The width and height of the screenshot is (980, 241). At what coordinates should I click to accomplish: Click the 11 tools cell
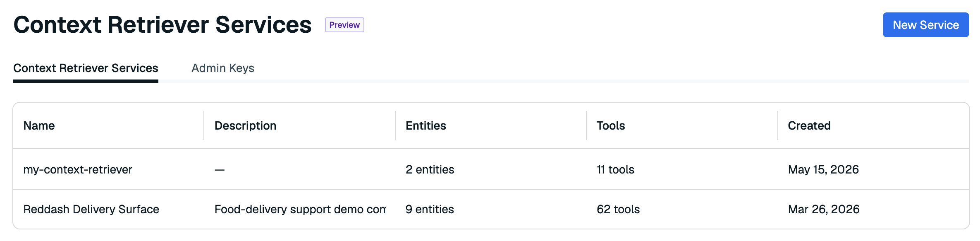(615, 169)
